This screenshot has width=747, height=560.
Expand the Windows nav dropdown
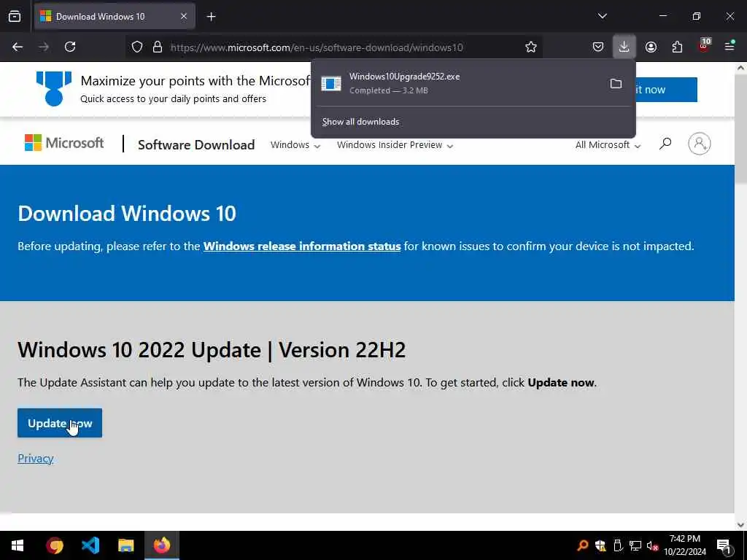point(295,145)
